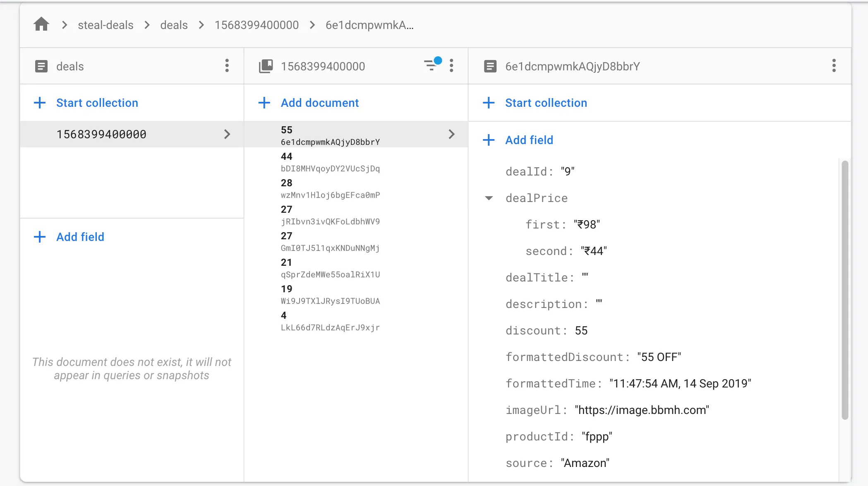Click Start collection under deals panel
Image resolution: width=868 pixels, height=486 pixels.
97,103
